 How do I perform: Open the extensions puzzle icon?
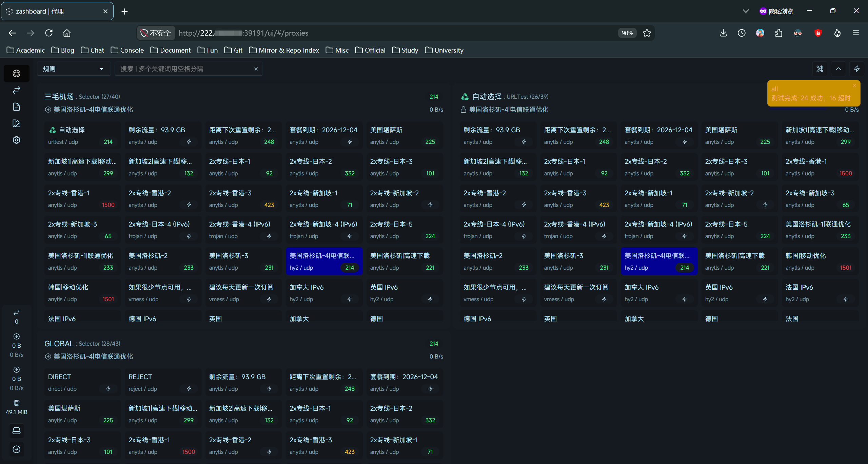779,33
